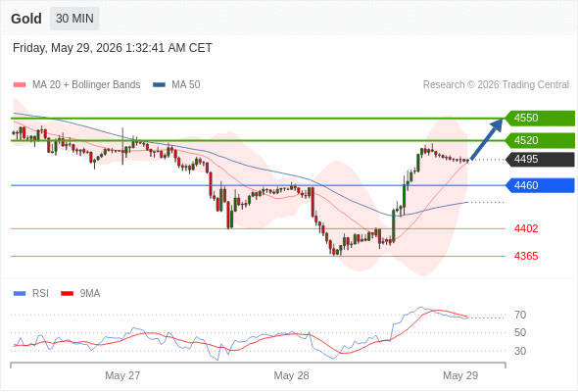Click the MA 20 + Bollinger Bands red swatch
This screenshot has height=392, width=578.
click(x=20, y=85)
